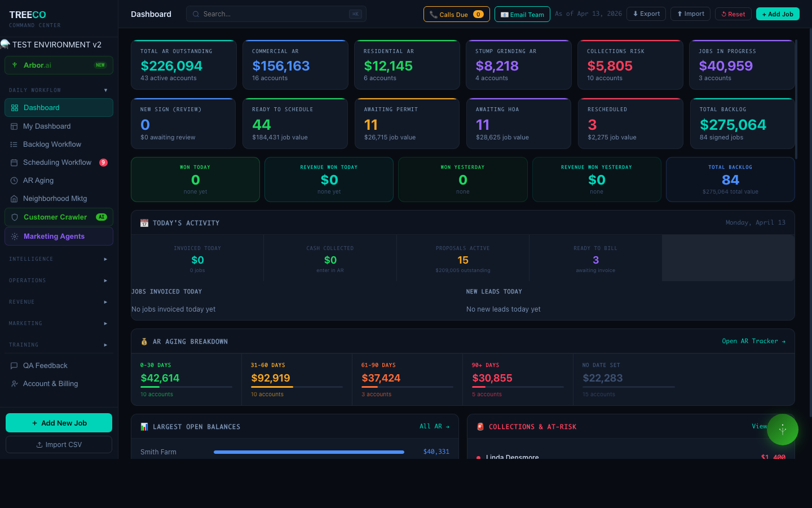The width and height of the screenshot is (812, 508).
Task: Click the Dashboard grid icon in sidebar
Action: pos(16,107)
